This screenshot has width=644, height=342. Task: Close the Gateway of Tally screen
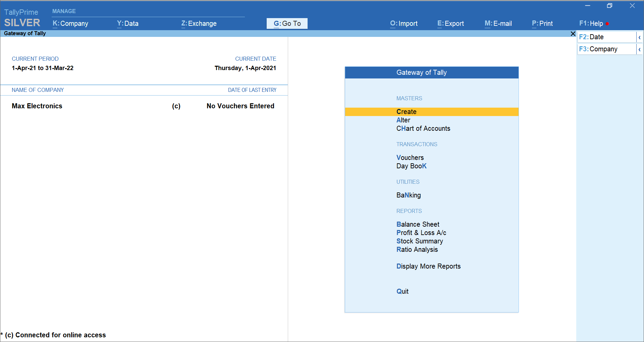tap(573, 34)
